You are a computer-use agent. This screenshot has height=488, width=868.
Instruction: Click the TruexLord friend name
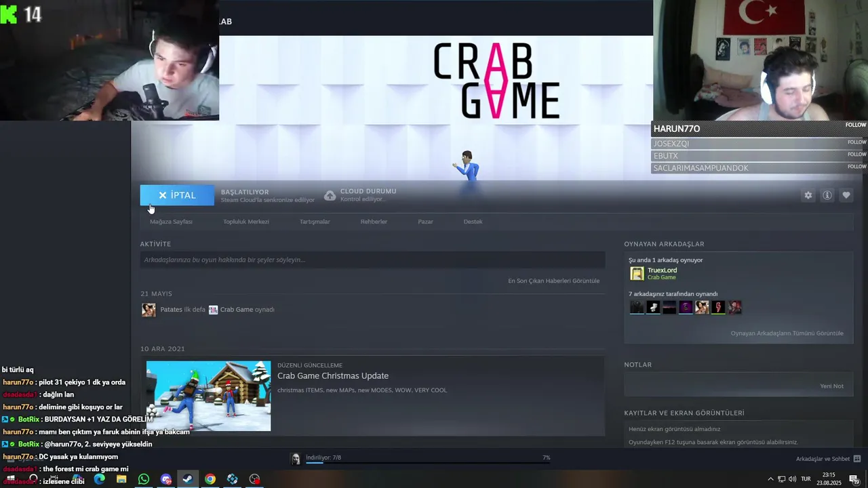click(662, 270)
